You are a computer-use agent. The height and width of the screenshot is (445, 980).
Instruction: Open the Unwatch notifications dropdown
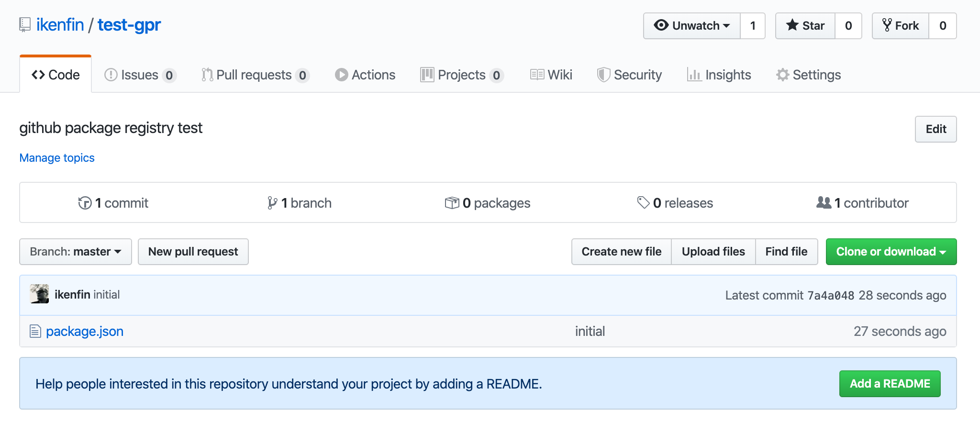click(692, 26)
